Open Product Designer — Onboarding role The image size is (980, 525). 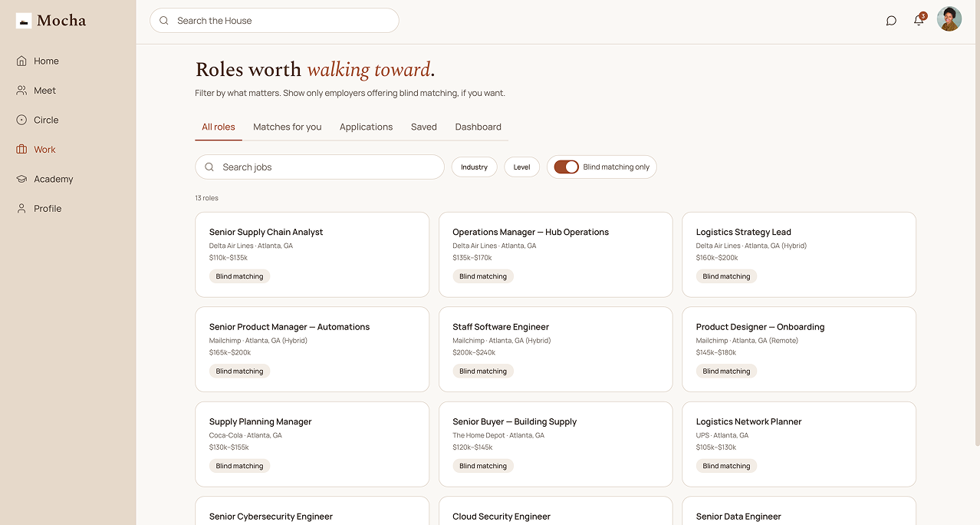click(x=799, y=349)
